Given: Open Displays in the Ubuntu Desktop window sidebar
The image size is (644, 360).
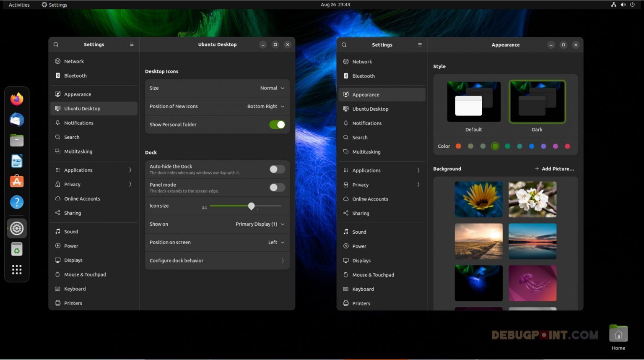Looking at the screenshot, I should (94, 260).
